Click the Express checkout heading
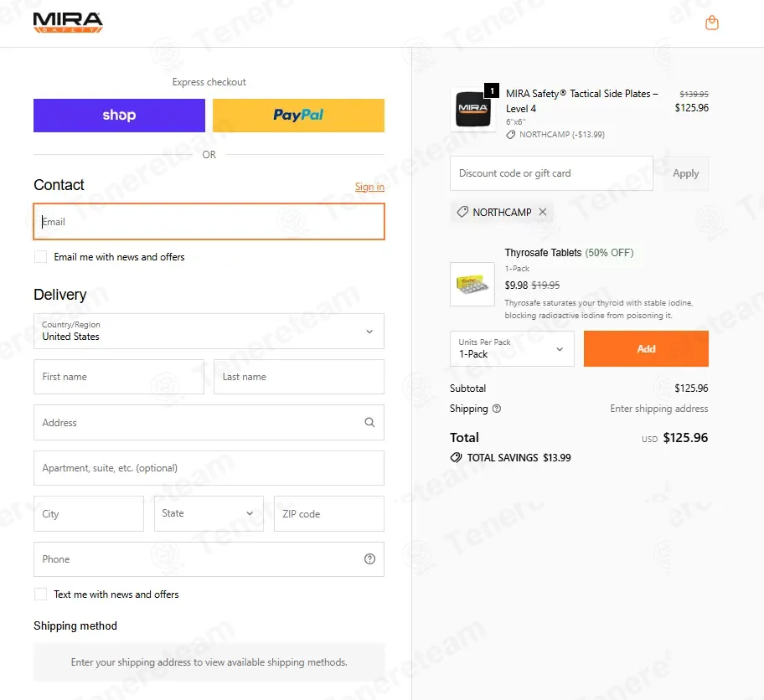The height and width of the screenshot is (700, 764). 209,82
